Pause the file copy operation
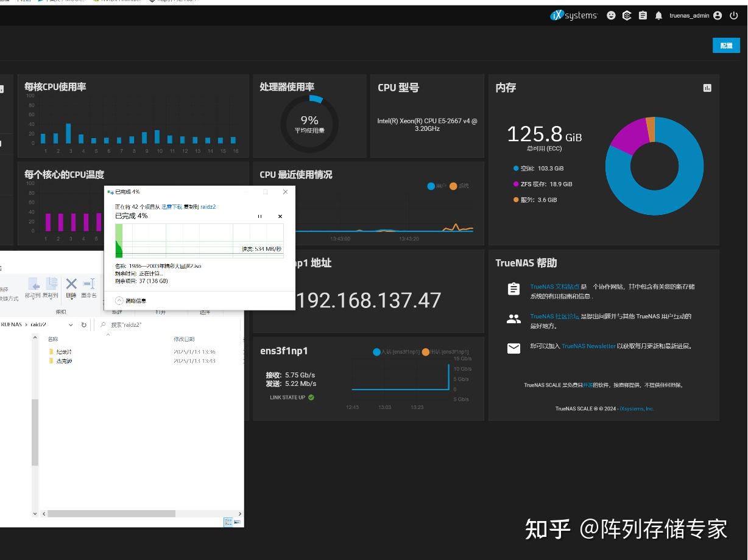The image size is (748, 560). click(259, 216)
